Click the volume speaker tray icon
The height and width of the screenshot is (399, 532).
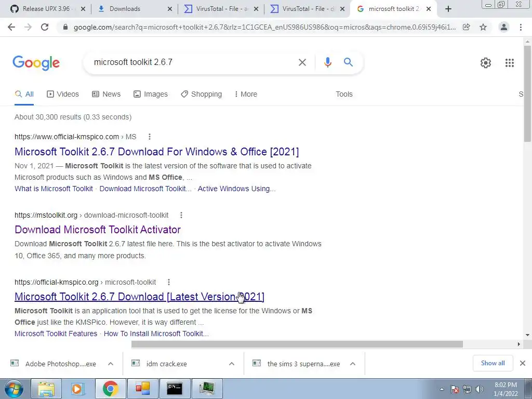click(x=480, y=389)
